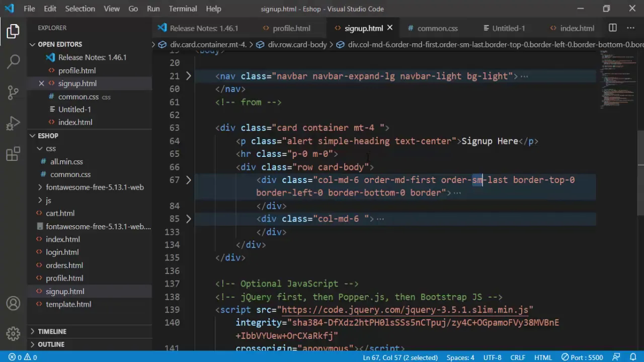Open profile.html in the ESHOP file tree
Image resolution: width=644 pixels, height=362 pixels.
tap(64, 279)
